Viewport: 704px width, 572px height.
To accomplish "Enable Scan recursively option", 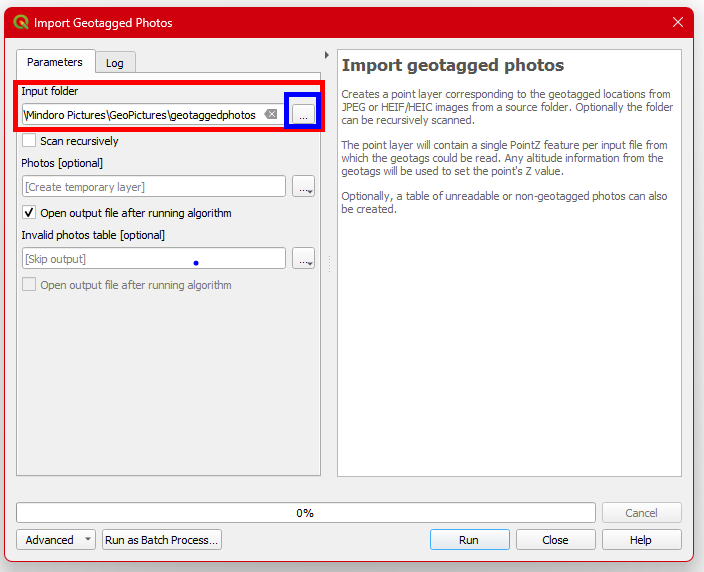I will (29, 141).
